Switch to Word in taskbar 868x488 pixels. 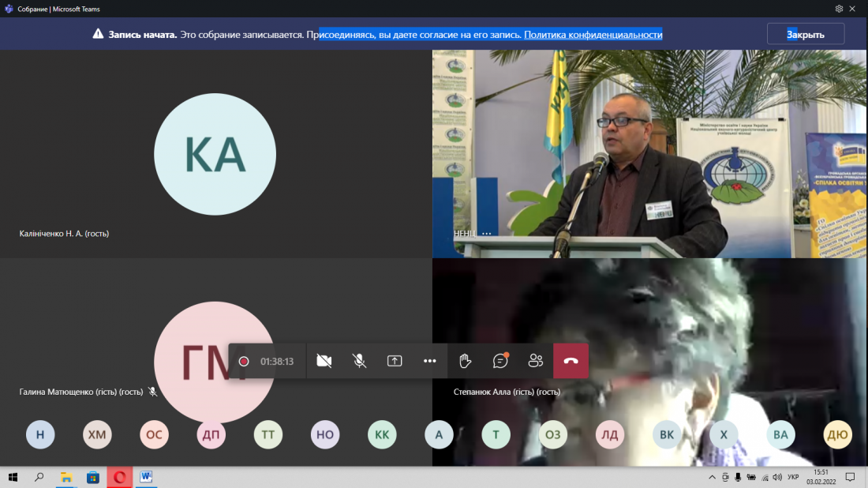tap(146, 477)
